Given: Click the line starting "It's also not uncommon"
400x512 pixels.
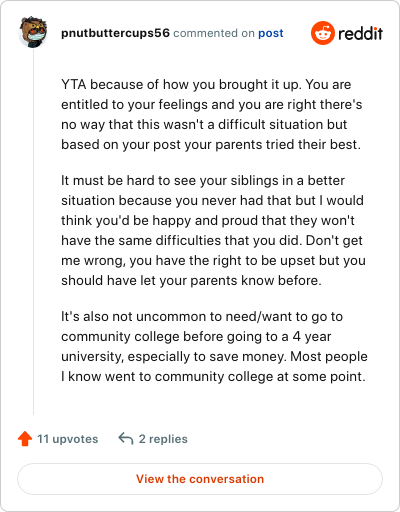Looking at the screenshot, I should tap(202, 317).
